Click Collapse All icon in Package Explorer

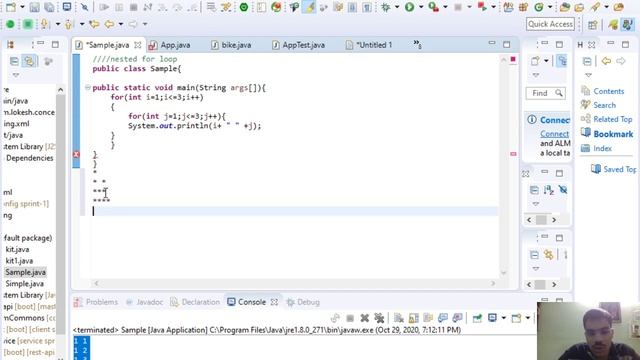coord(14,61)
